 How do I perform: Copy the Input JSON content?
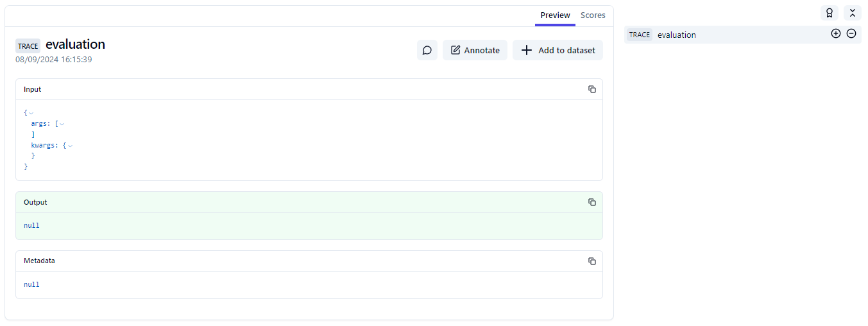pyautogui.click(x=591, y=89)
